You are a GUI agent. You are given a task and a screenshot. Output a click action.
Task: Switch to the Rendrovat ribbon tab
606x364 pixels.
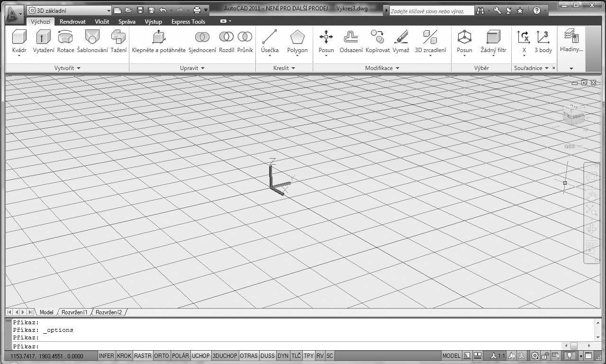coord(72,22)
